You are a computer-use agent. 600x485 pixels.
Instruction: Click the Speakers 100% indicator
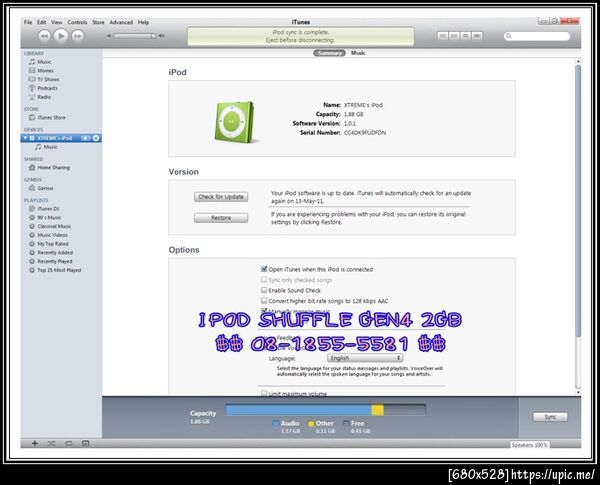pos(530,445)
